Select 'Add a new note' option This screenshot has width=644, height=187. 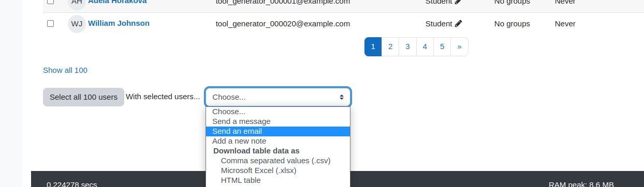[278, 141]
